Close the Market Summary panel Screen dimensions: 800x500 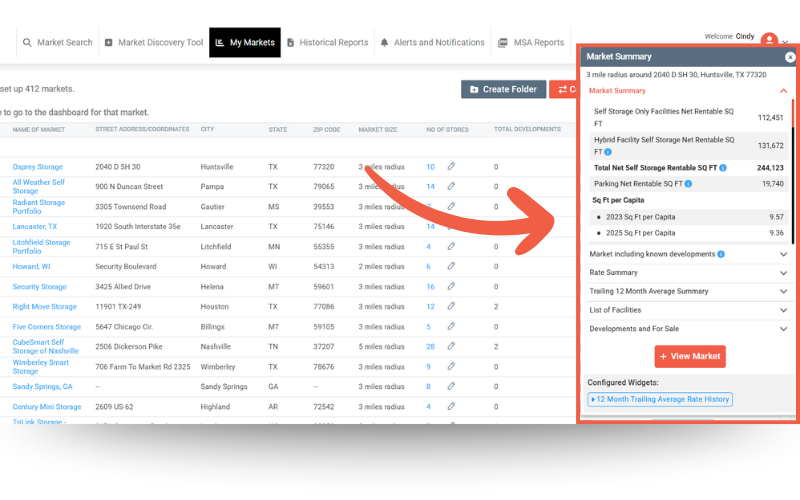click(x=790, y=57)
